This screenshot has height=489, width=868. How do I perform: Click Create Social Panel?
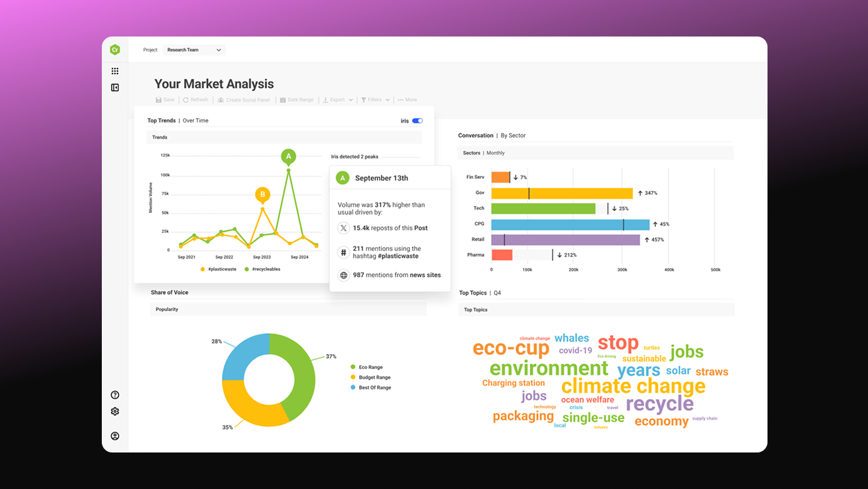point(243,100)
